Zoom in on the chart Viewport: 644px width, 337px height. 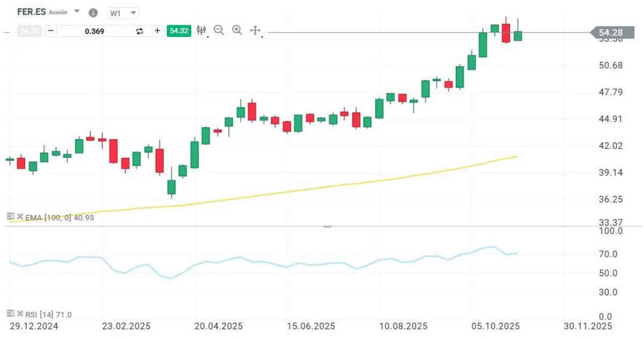coord(237,31)
